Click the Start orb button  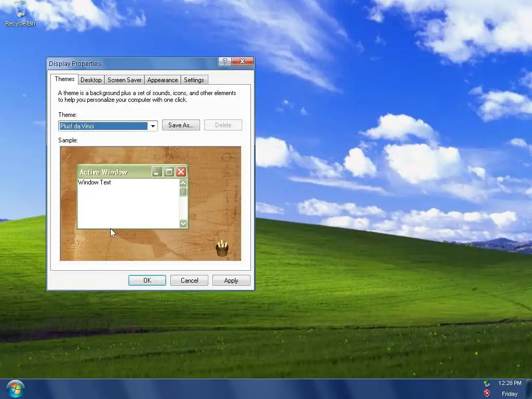click(x=15, y=389)
